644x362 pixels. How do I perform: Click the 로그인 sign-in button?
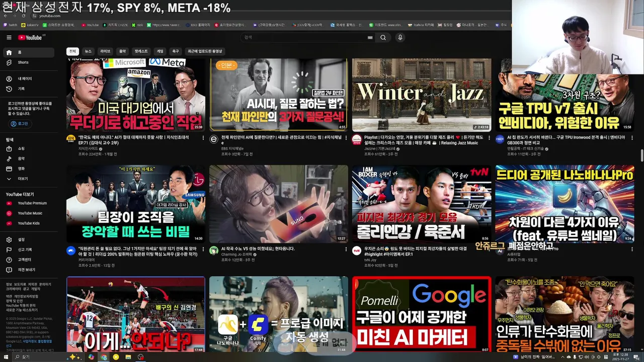[x=19, y=124]
